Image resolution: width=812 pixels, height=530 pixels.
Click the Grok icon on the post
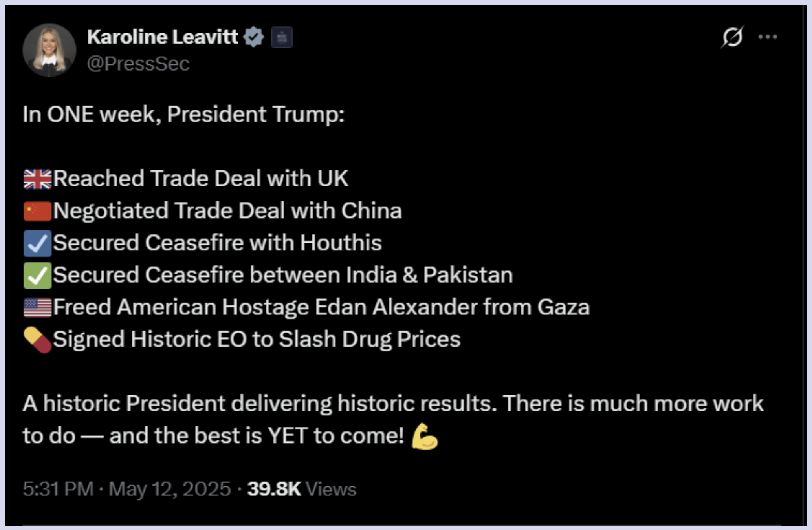point(732,37)
